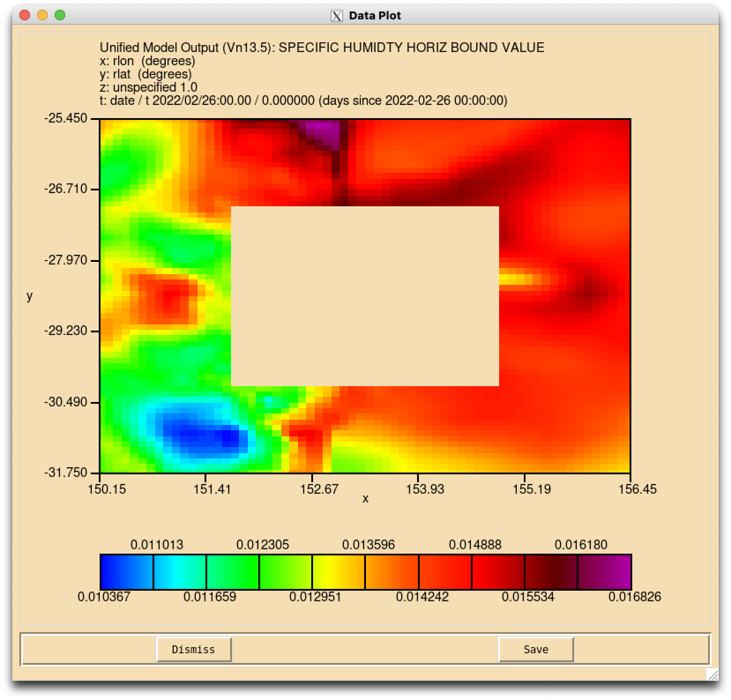This screenshot has width=731, height=700.
Task: Click y-axis tick label -25.450
Action: pyautogui.click(x=66, y=118)
